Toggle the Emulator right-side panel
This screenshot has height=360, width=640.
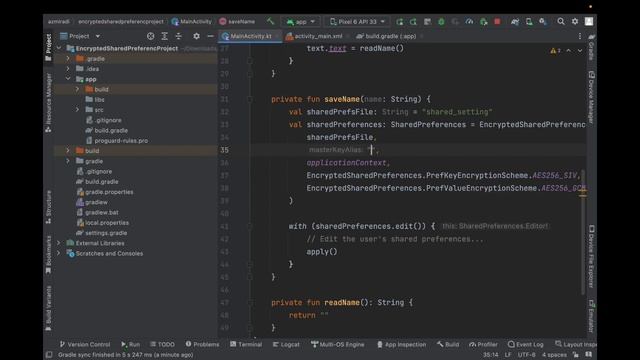[591, 316]
